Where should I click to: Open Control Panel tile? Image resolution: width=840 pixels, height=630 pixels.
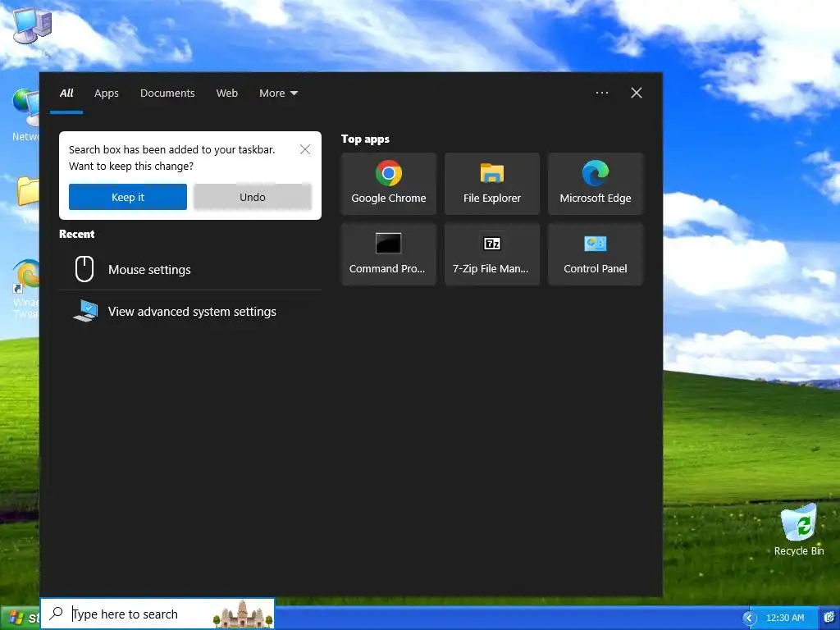pos(596,254)
